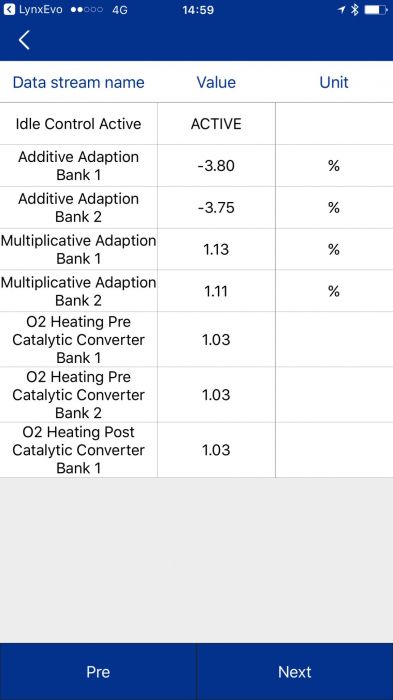Go to the Next data page
The image size is (393, 700).
tap(295, 672)
